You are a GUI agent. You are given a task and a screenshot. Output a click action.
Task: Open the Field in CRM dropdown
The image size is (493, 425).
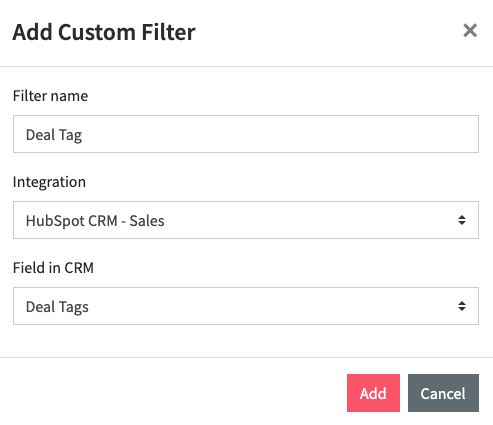(x=246, y=306)
